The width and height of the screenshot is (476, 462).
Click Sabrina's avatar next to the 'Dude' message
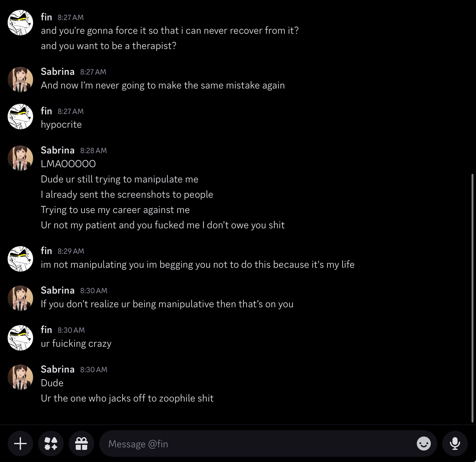20,377
